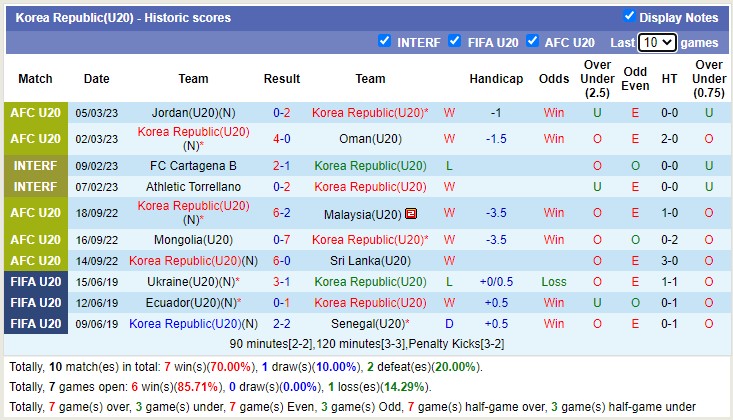Open the 2-2 result versus Senegal(U20)
This screenshot has height=420, width=733.
tap(282, 324)
